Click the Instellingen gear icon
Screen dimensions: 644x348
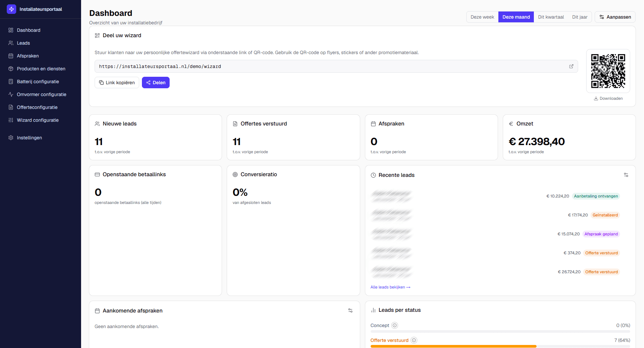[11, 138]
